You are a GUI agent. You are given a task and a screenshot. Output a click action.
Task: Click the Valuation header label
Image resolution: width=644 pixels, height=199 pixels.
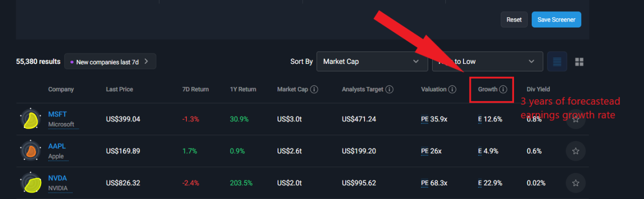click(x=434, y=89)
